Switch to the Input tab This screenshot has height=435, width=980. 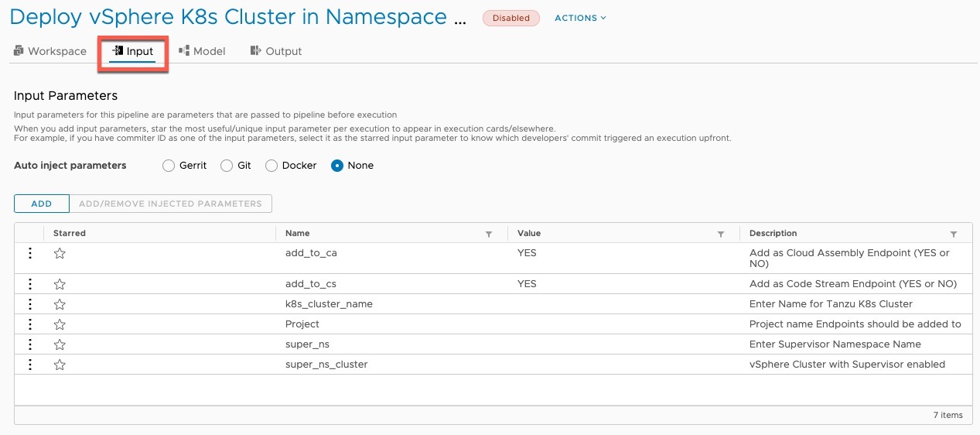(x=133, y=51)
